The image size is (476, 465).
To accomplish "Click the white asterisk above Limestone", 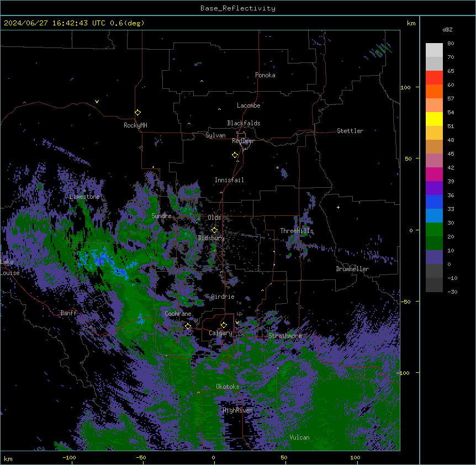I will [x=84, y=191].
